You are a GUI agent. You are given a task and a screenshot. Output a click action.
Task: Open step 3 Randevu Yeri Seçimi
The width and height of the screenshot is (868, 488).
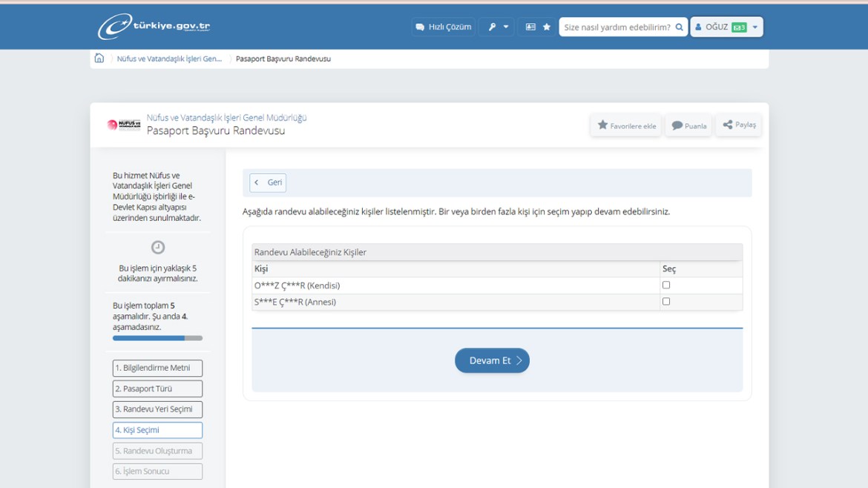pos(157,409)
